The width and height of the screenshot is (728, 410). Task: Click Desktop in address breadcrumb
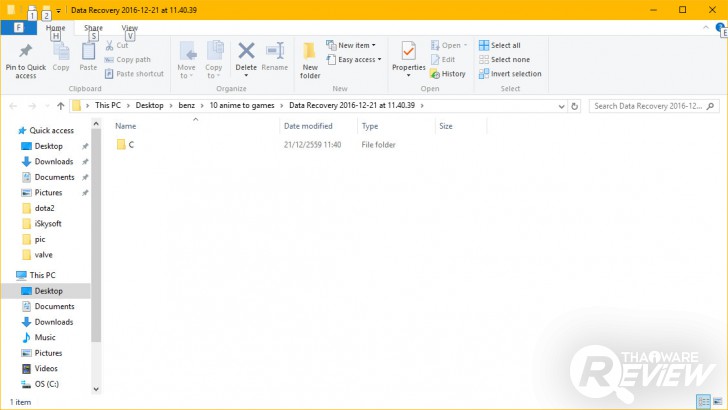point(150,105)
